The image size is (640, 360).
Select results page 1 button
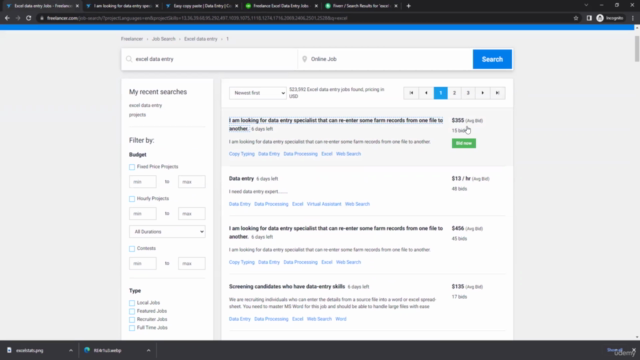440,93
